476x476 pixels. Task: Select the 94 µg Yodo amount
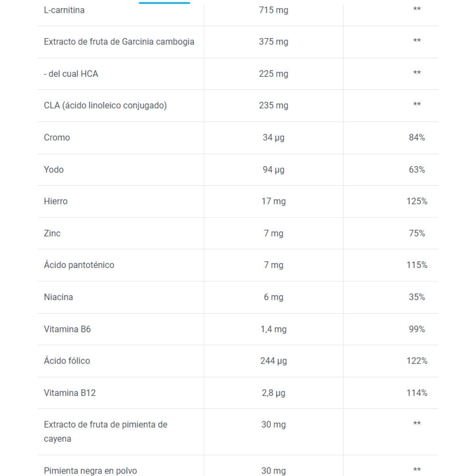pyautogui.click(x=273, y=169)
